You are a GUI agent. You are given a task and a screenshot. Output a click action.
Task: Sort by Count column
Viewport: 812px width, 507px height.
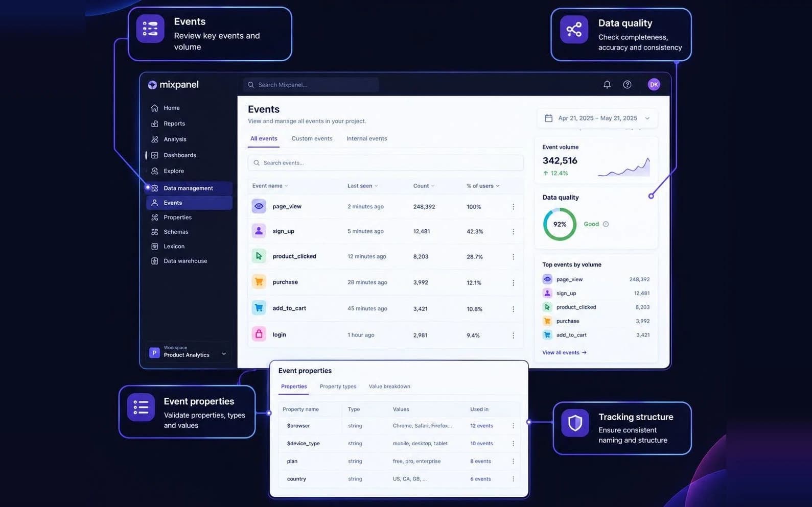[424, 186]
